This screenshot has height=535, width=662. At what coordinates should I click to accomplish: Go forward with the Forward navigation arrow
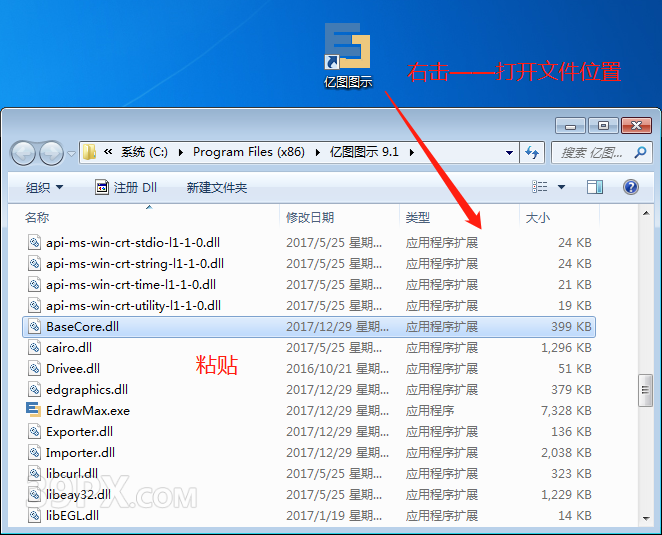click(52, 153)
